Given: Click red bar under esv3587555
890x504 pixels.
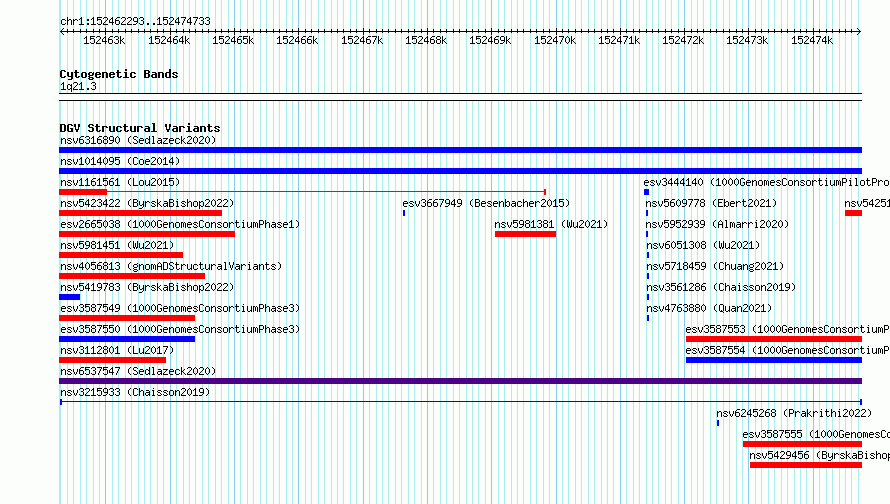Looking at the screenshot, I should (x=802, y=444).
